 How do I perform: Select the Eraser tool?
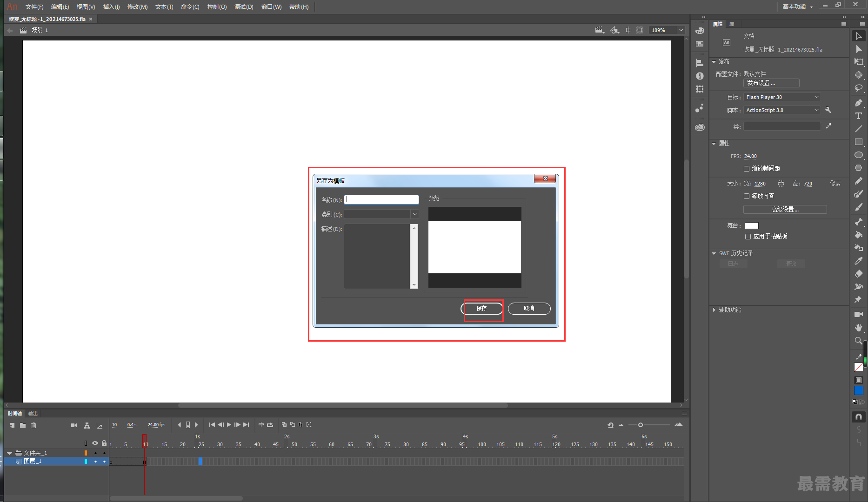click(x=859, y=274)
